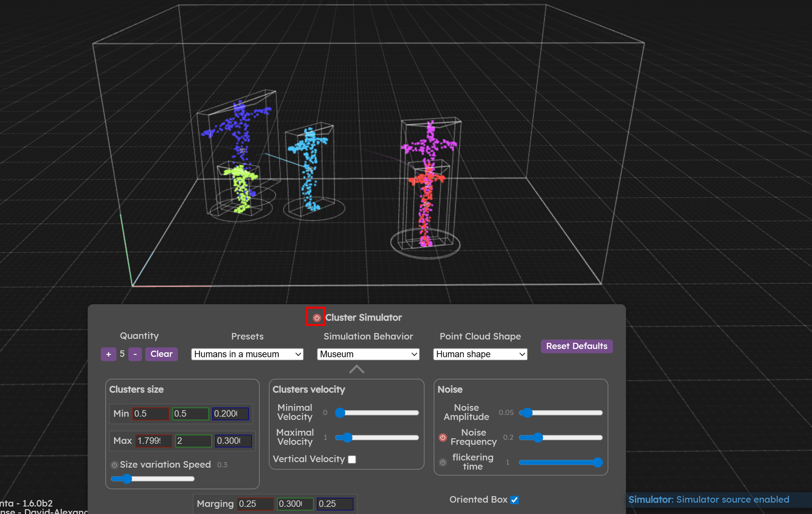The height and width of the screenshot is (514, 812).
Task: Click the Clear button
Action: [x=161, y=354]
